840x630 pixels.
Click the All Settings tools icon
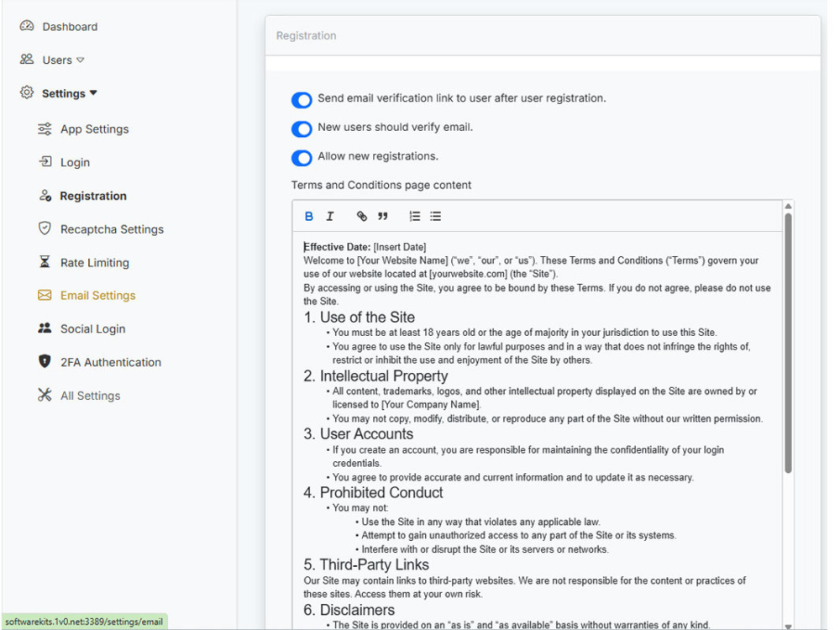coord(45,396)
